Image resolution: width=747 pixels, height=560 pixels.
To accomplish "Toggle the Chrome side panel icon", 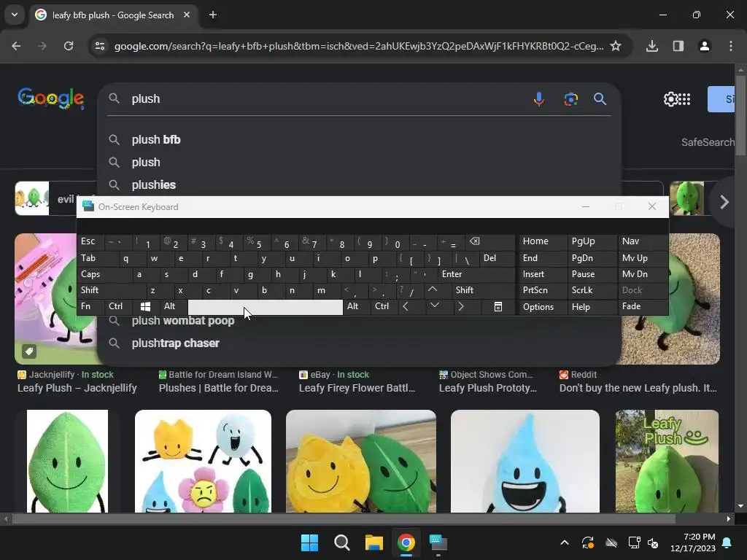I will (678, 46).
